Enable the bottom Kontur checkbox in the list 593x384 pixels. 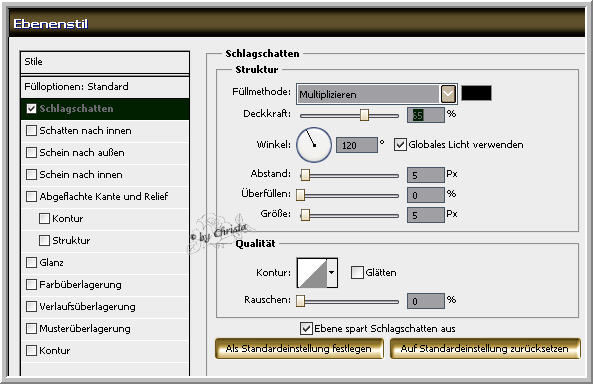click(x=31, y=350)
